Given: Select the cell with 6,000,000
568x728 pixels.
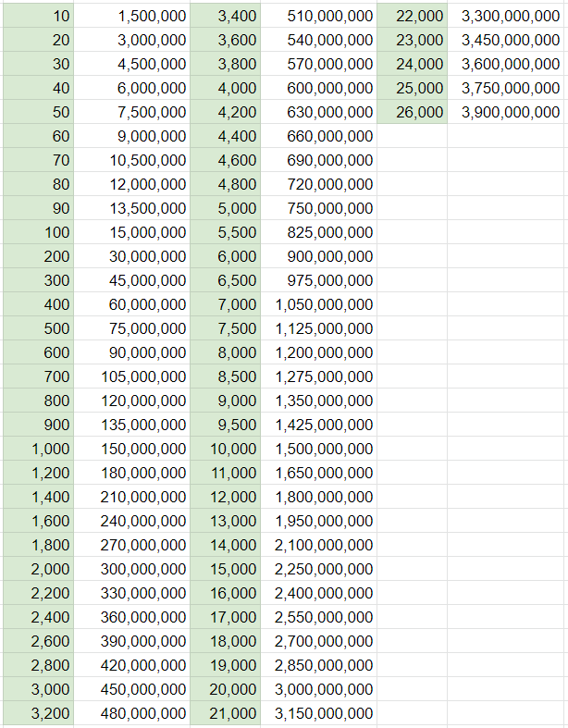Looking at the screenshot, I should click(132, 88).
